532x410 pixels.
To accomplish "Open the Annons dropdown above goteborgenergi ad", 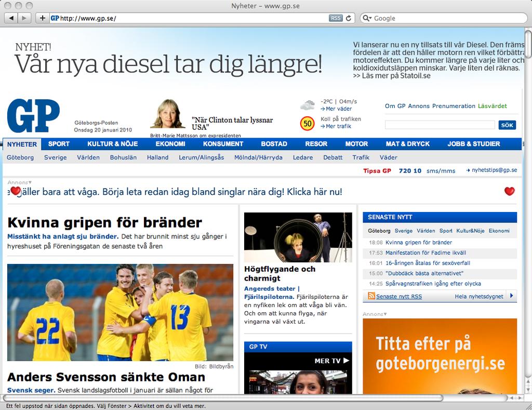I will coord(375,314).
